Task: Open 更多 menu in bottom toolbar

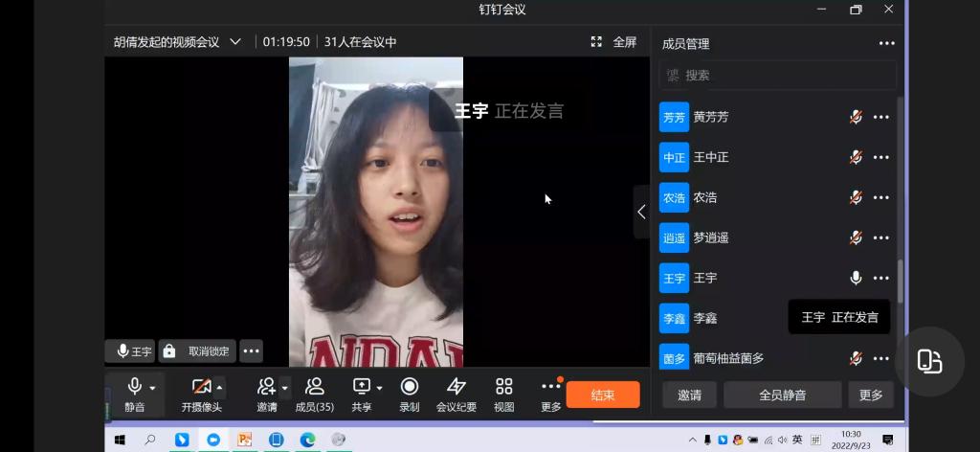Action: click(550, 387)
